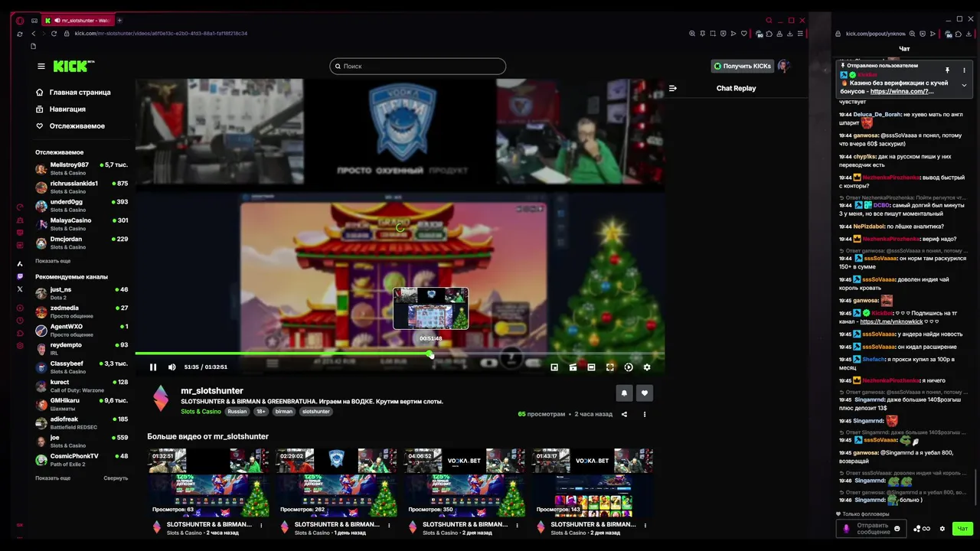
Task: Collapse the Chat Replay panel arrow
Action: 673,88
